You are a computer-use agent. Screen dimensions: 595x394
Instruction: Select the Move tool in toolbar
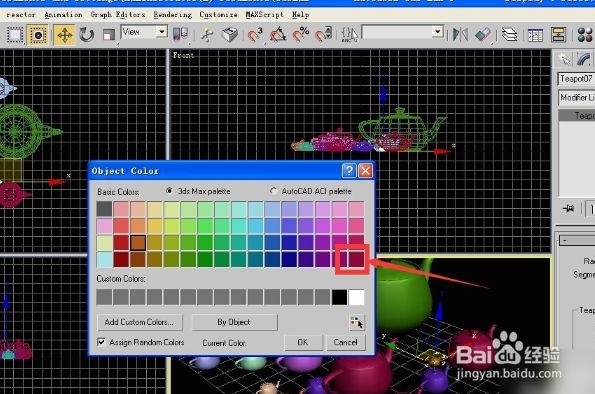click(65, 35)
